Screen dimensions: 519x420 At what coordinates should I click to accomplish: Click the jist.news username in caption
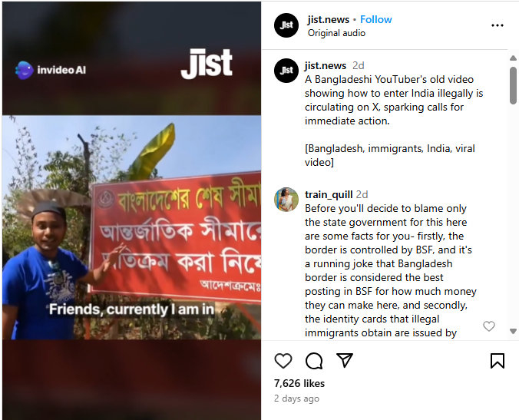(326, 65)
